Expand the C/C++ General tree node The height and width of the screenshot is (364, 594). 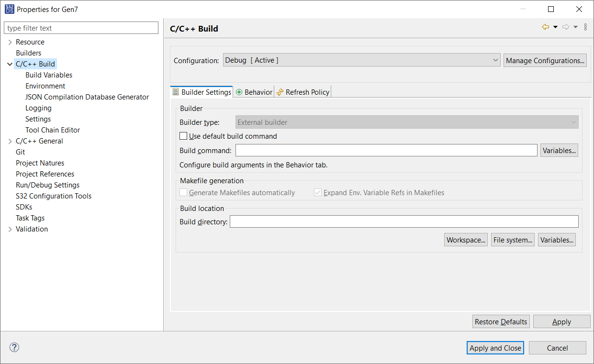10,141
